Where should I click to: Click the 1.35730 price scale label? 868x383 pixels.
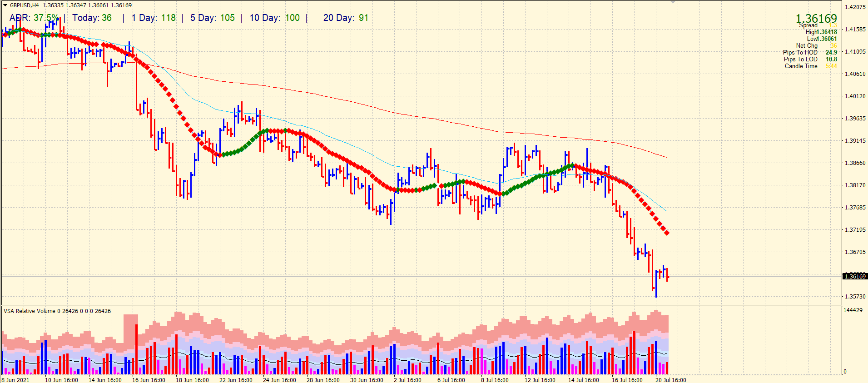click(x=855, y=297)
